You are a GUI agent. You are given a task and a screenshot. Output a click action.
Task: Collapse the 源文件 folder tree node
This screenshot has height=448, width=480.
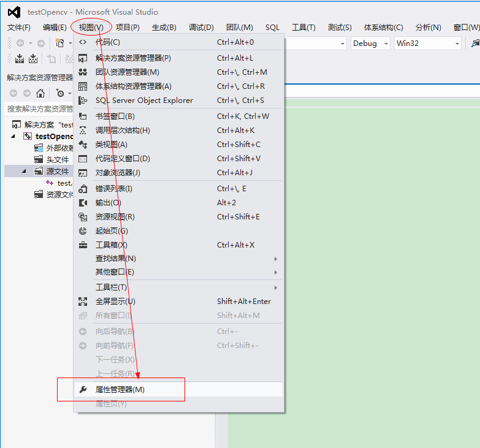pos(25,172)
